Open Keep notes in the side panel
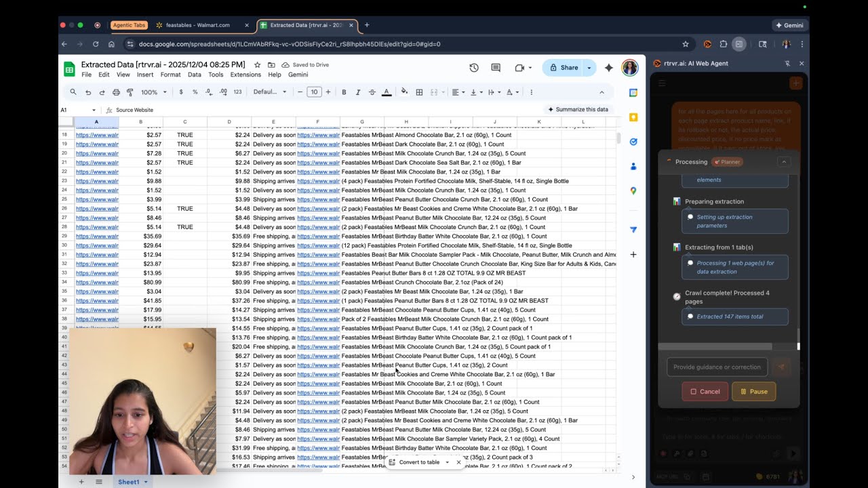The height and width of the screenshot is (488, 868). coord(633,117)
